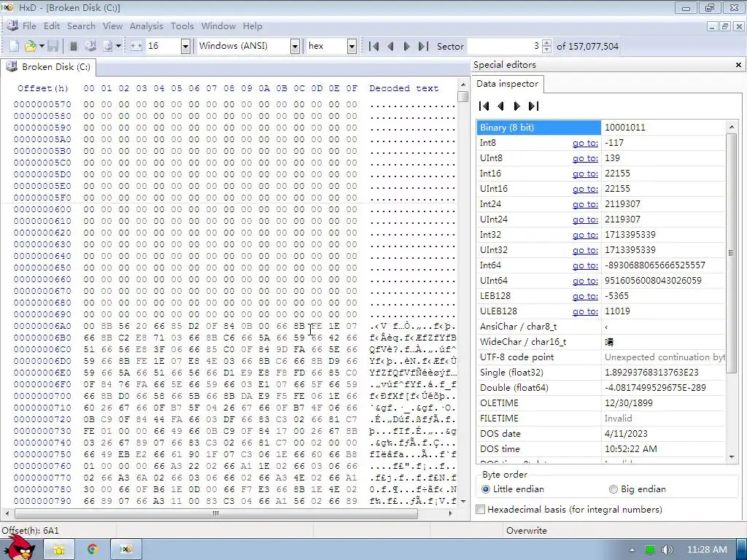Click Data inspector first-byte navigation icon
The width and height of the screenshot is (747, 560).
coord(484,106)
